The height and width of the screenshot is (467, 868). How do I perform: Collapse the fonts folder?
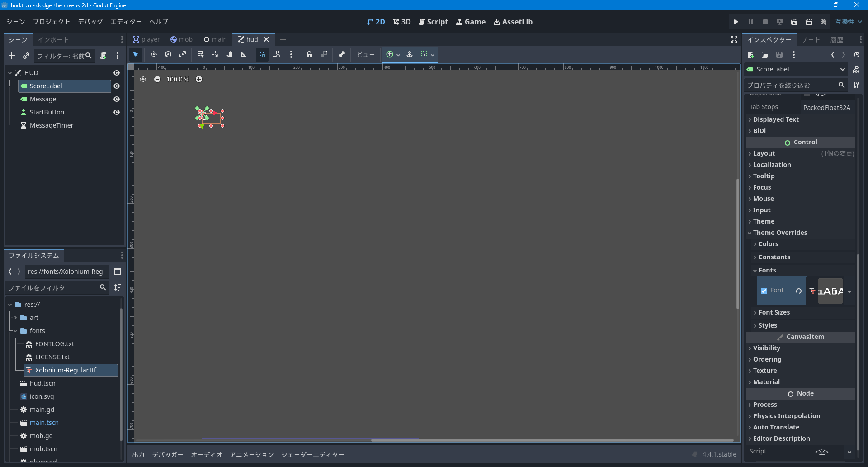coord(15,331)
